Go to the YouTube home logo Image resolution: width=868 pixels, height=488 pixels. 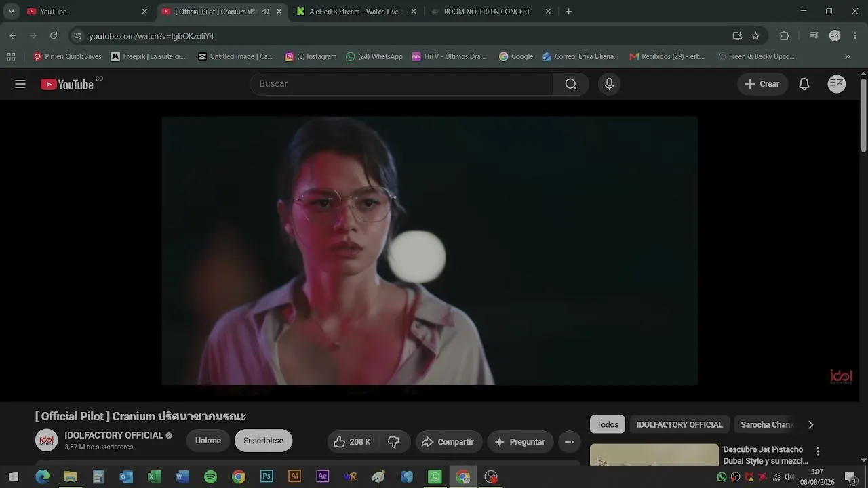pyautogui.click(x=66, y=84)
